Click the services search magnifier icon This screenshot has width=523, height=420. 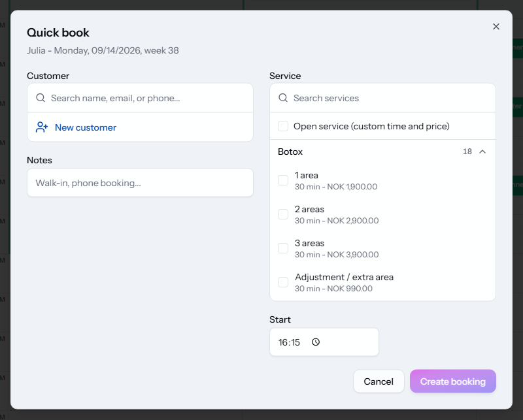click(283, 98)
